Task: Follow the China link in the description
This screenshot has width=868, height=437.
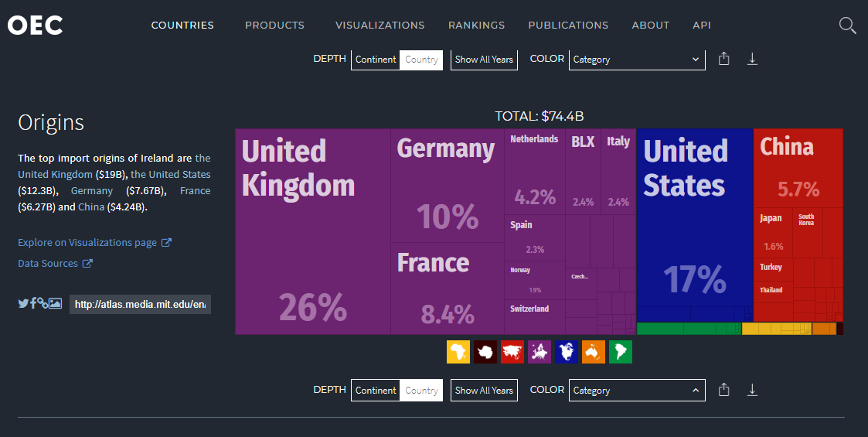Action: pyautogui.click(x=90, y=207)
